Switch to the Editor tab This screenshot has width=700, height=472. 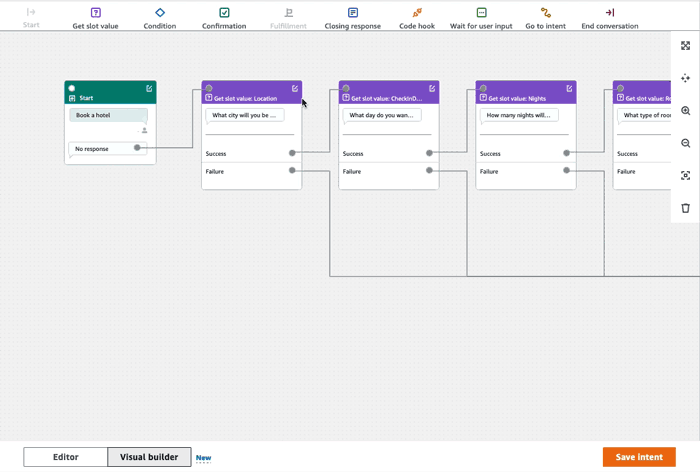coord(66,457)
